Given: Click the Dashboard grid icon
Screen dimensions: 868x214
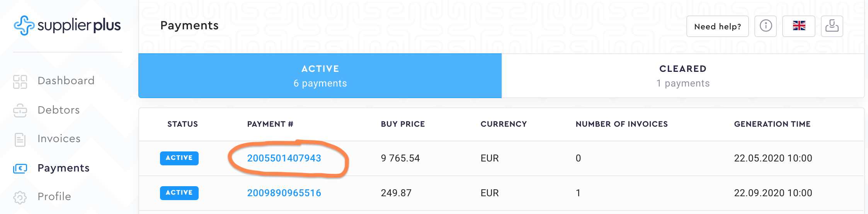Looking at the screenshot, I should point(20,82).
